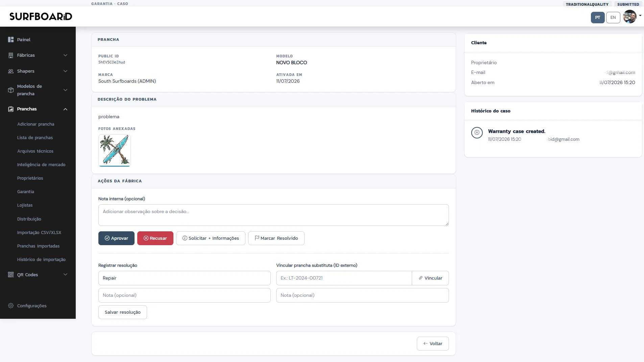The image size is (644, 362).
Task: Click Marcar Resolvido button
Action: [276, 238]
